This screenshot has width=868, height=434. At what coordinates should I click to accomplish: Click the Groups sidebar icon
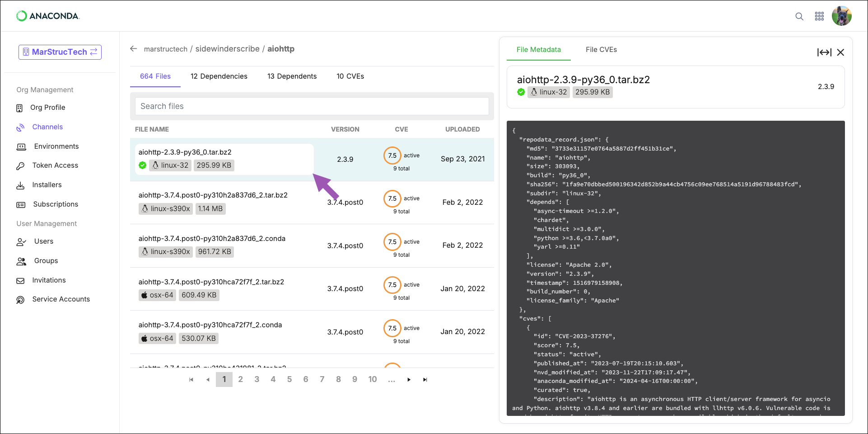click(21, 261)
